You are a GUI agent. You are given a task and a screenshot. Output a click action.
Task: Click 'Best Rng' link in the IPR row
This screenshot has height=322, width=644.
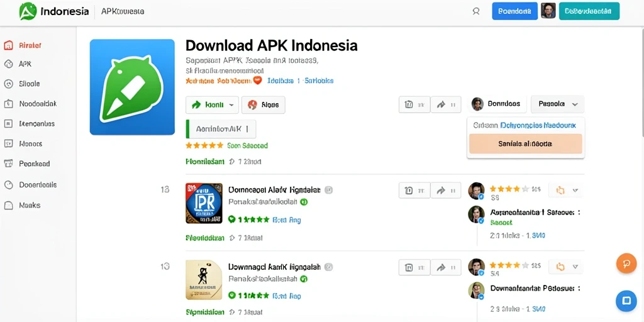[287, 220]
